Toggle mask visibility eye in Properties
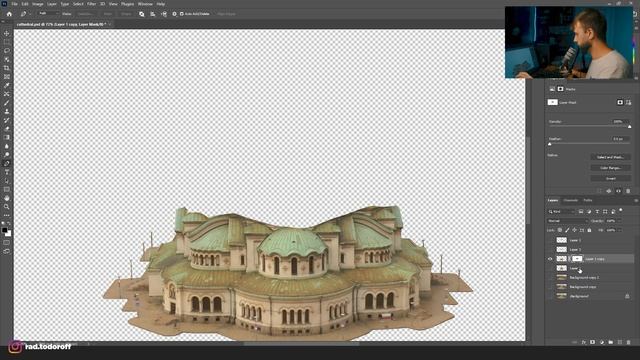640x360 pixels. point(618,191)
